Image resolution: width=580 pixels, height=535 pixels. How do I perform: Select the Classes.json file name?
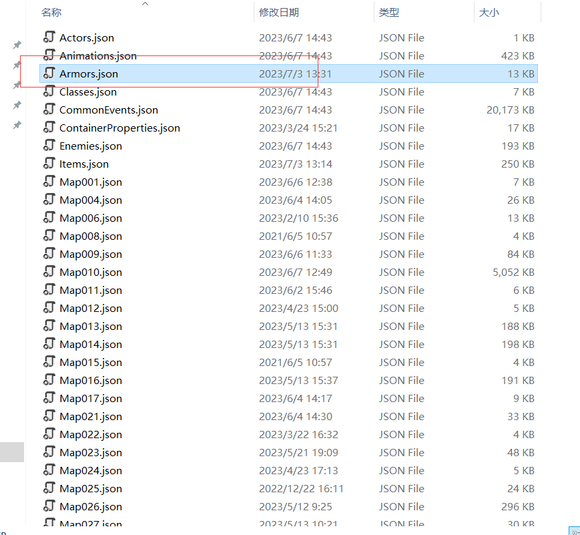tap(88, 92)
